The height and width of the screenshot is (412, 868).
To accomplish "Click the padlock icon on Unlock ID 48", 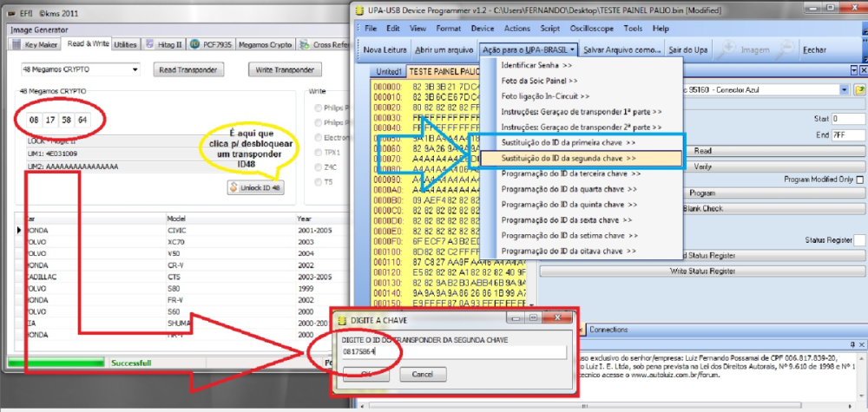I will [x=233, y=188].
